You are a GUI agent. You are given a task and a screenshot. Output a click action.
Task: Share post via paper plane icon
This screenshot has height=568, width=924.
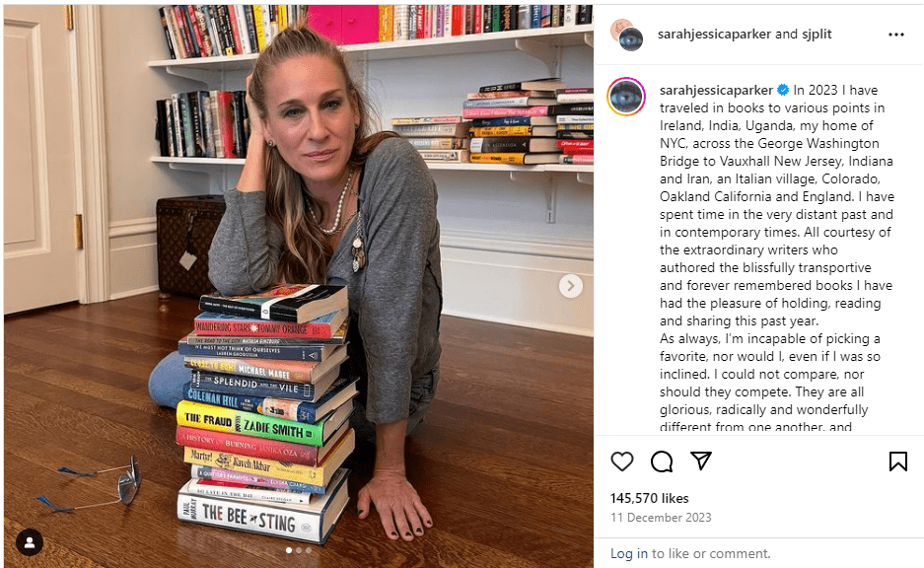pyautogui.click(x=701, y=461)
